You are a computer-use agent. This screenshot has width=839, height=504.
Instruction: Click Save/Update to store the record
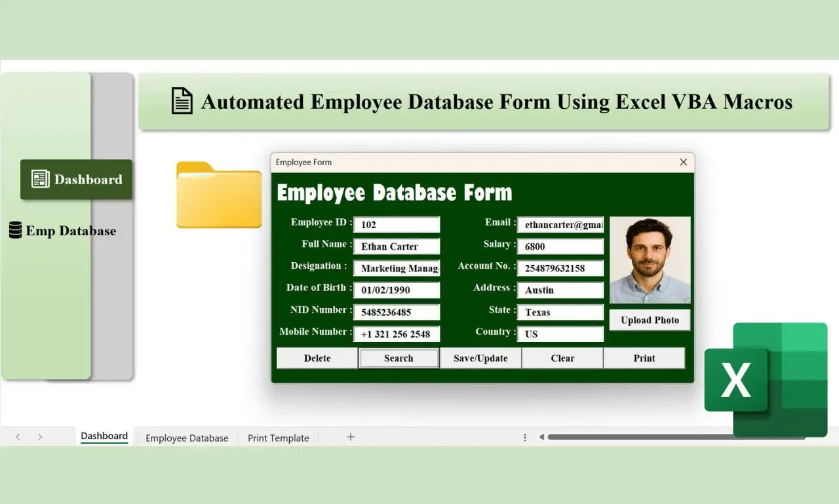pyautogui.click(x=480, y=358)
